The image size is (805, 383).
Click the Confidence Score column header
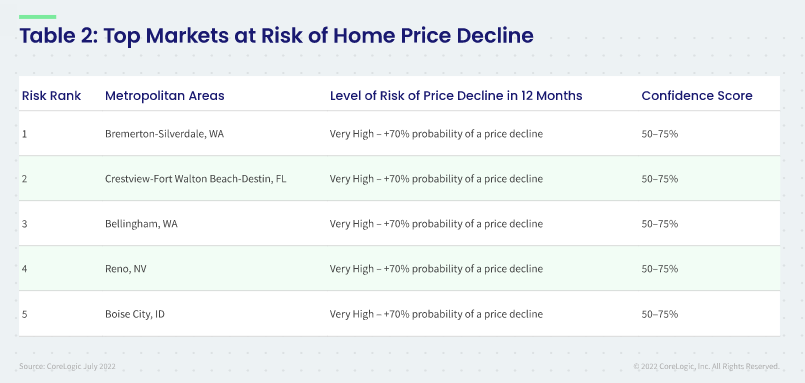coord(697,95)
